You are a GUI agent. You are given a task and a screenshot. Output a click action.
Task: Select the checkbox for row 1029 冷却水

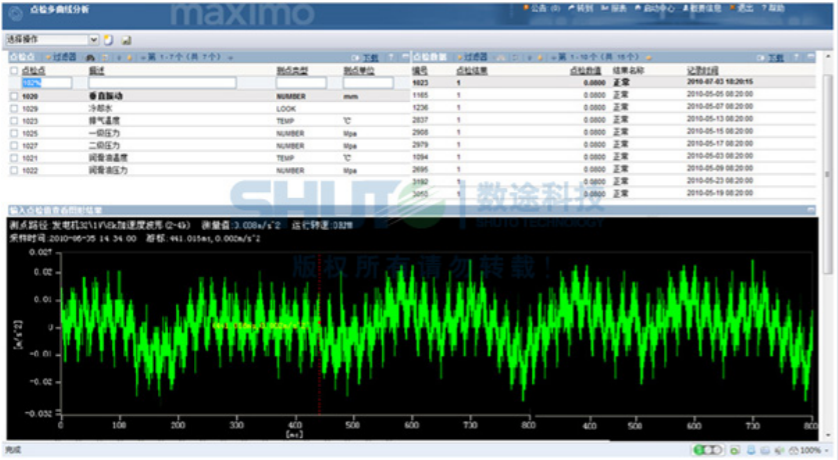tap(13, 107)
